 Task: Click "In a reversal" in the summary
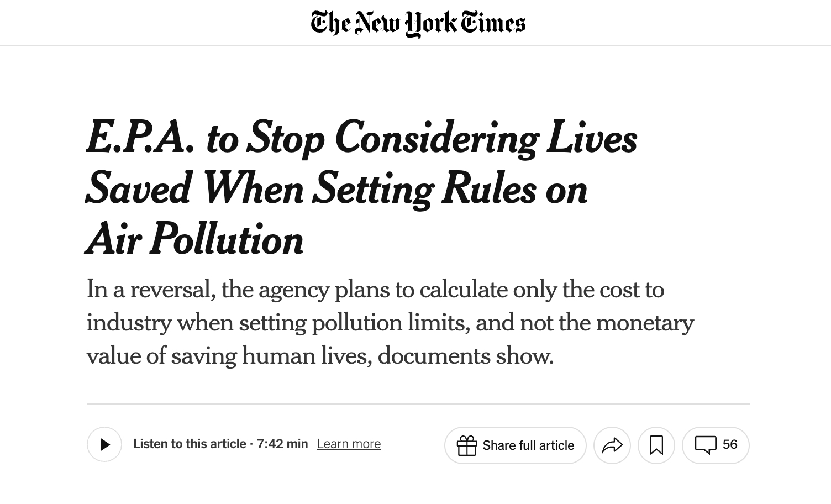click(x=151, y=290)
